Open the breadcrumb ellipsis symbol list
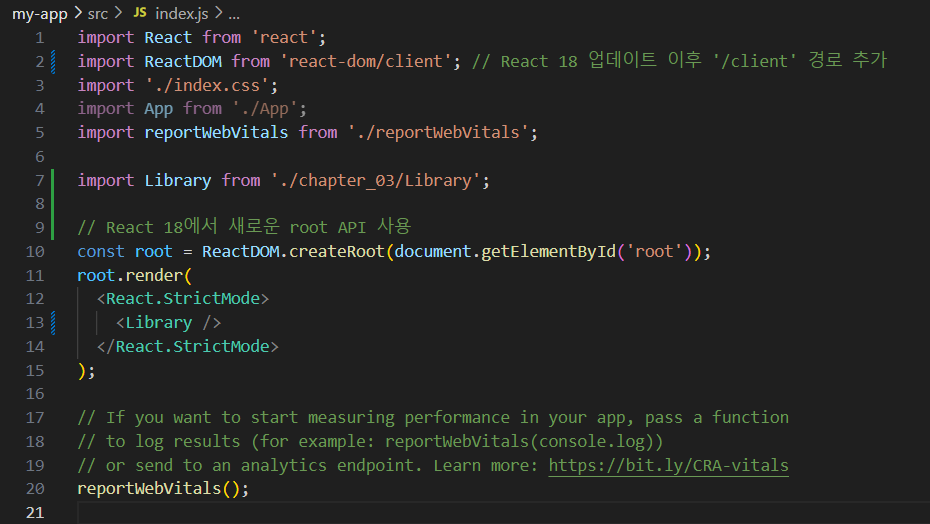 [234, 15]
